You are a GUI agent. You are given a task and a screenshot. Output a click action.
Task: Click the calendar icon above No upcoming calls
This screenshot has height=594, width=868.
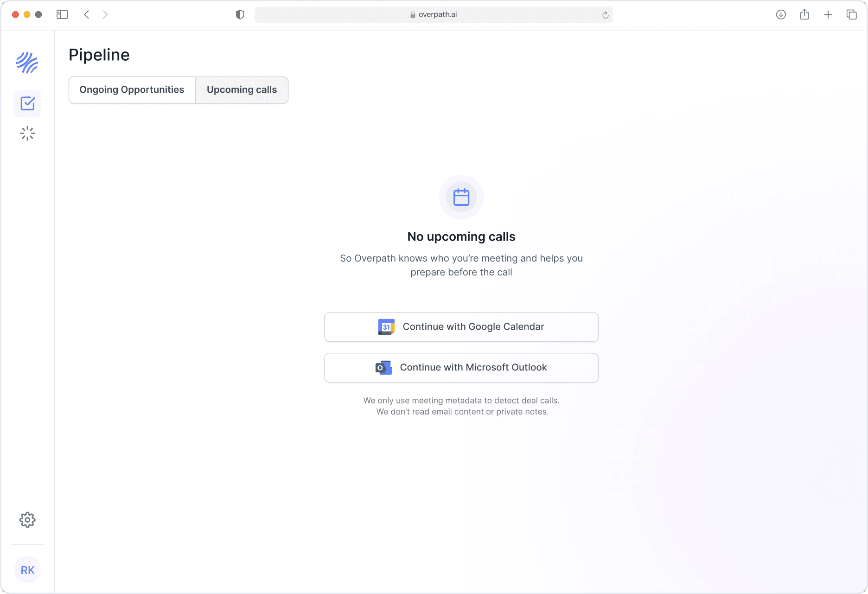[x=461, y=197]
